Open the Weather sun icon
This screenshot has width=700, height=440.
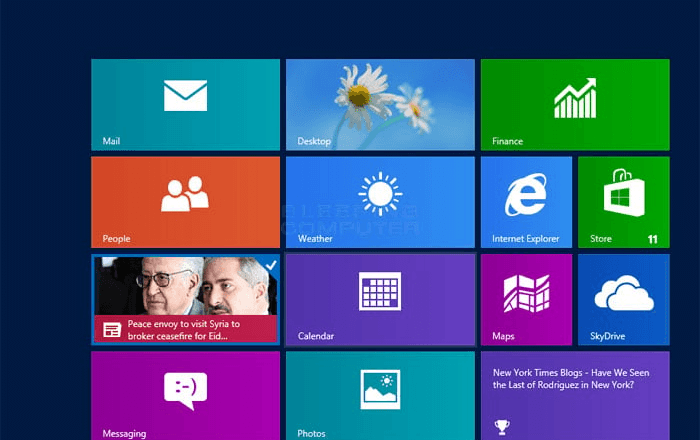380,194
